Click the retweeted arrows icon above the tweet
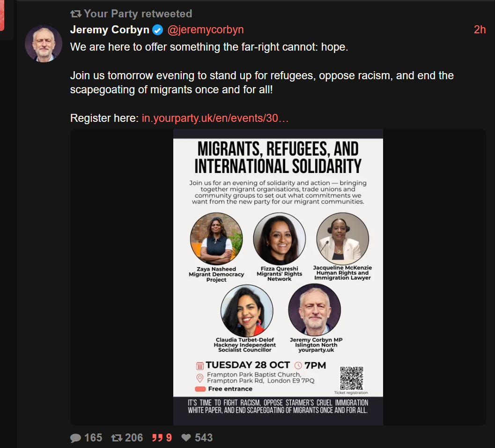The width and height of the screenshot is (495, 448). [76, 14]
